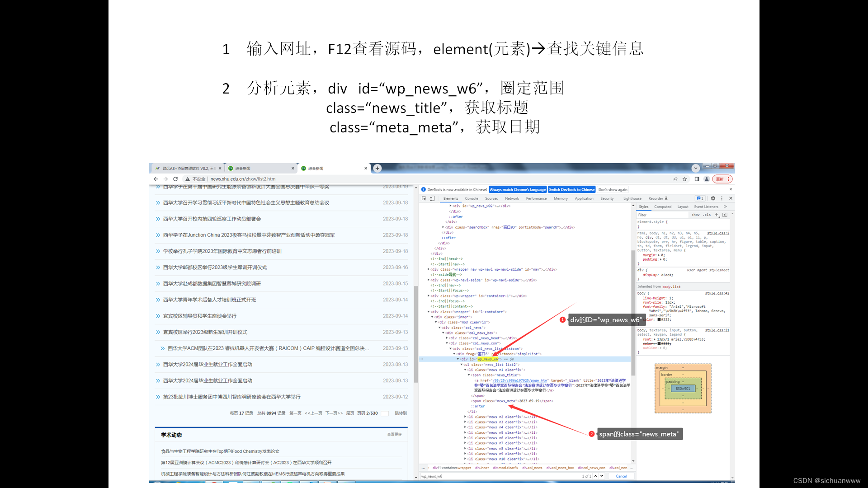Go to previous search result arrow

596,476
